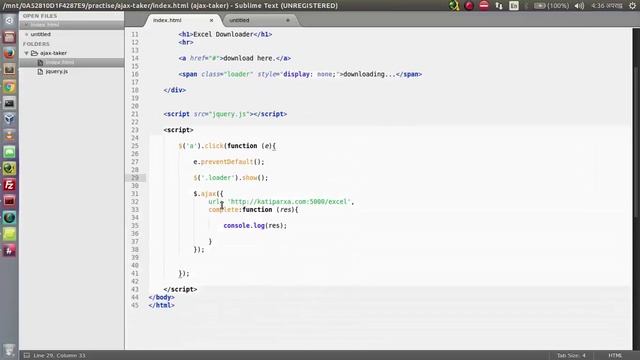Click the $.ajax({ code line
The image size is (640, 360).
pos(208,193)
